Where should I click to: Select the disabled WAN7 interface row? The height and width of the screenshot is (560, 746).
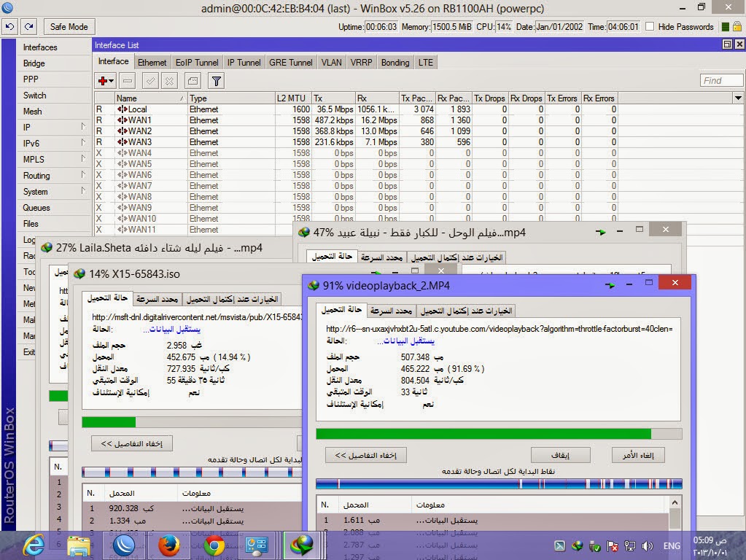pyautogui.click(x=356, y=186)
